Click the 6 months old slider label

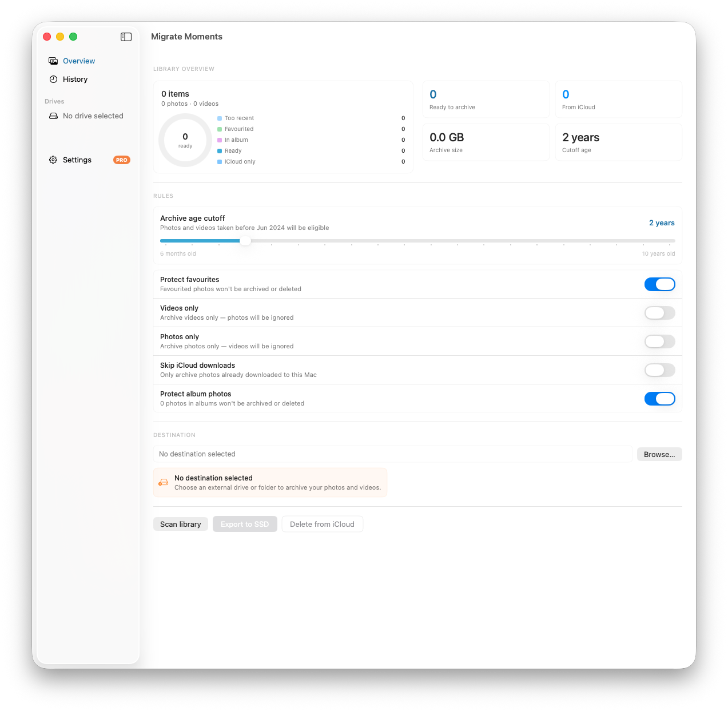click(178, 254)
